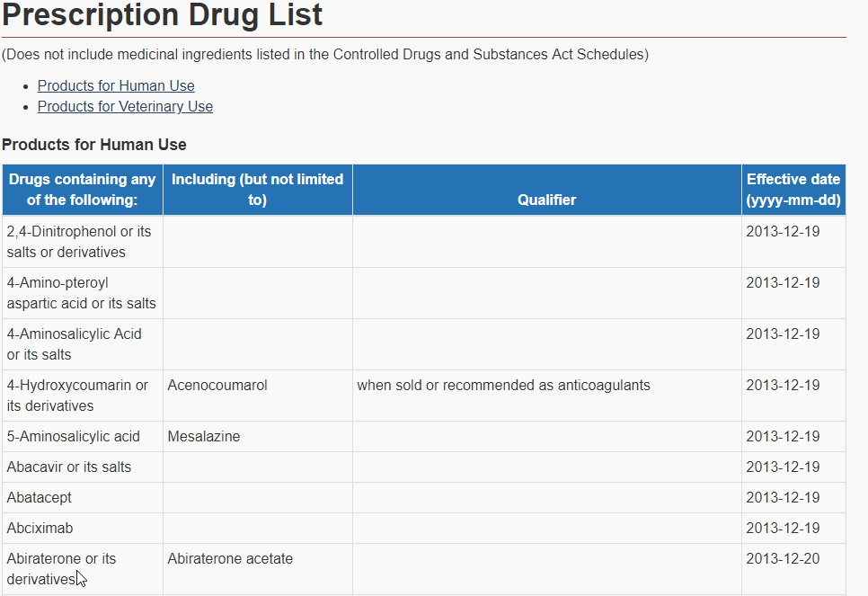Select the 2013-12-20 effective date cell

(x=773, y=558)
